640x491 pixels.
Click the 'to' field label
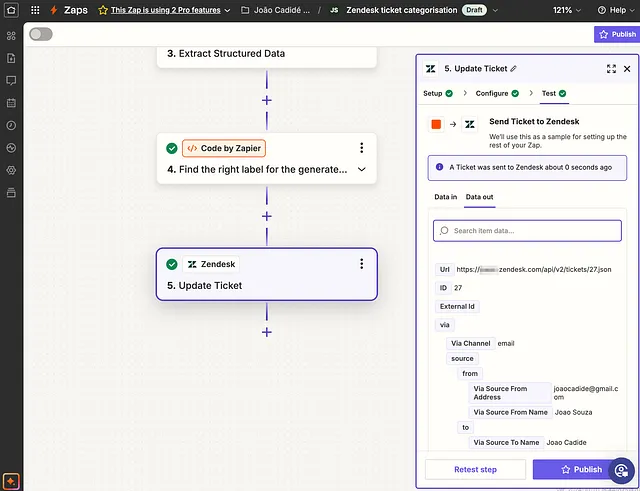click(465, 427)
